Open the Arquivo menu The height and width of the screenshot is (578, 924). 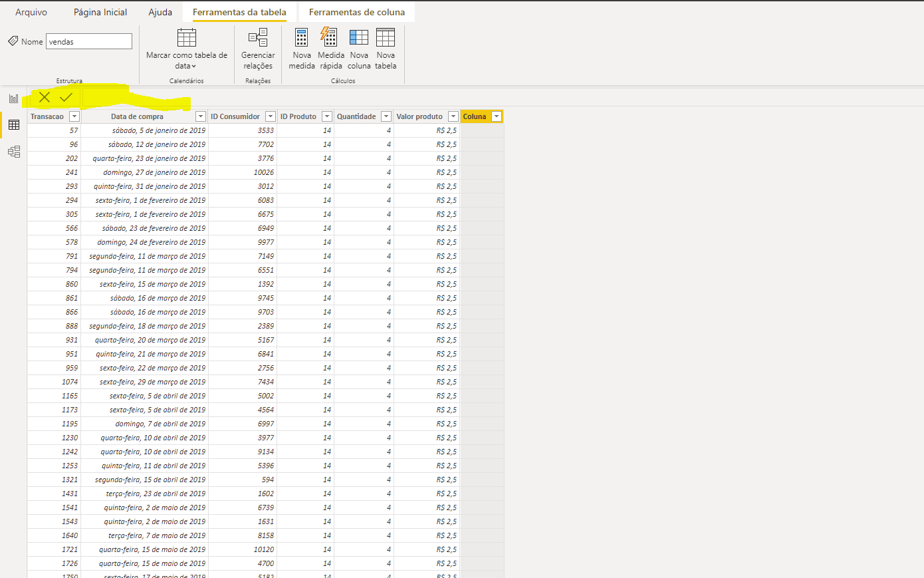pyautogui.click(x=31, y=12)
